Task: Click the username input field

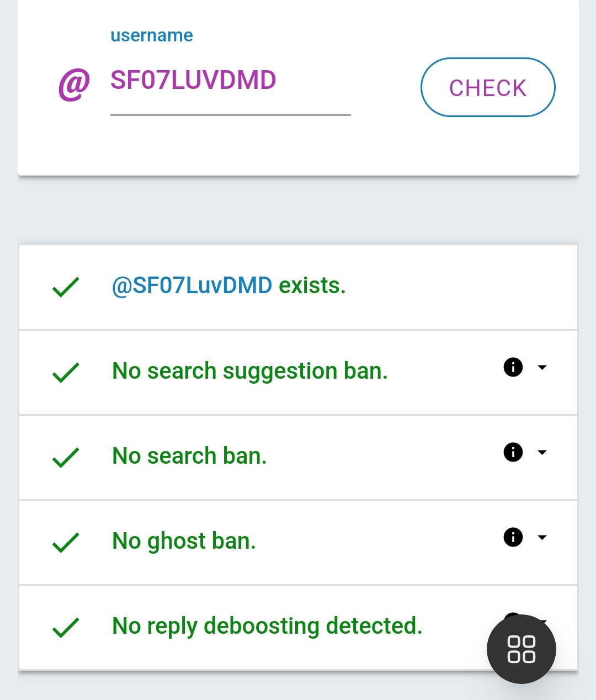Action: click(230, 81)
